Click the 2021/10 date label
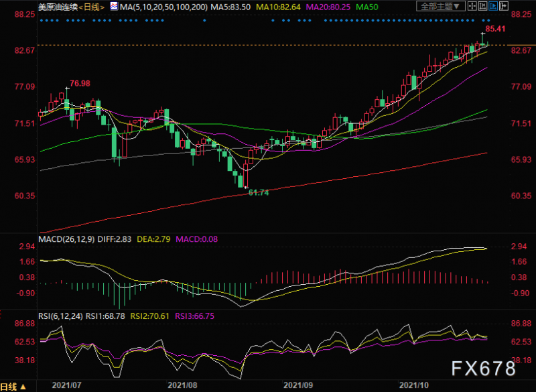Image resolution: width=536 pixels, height=392 pixels. pos(413,385)
